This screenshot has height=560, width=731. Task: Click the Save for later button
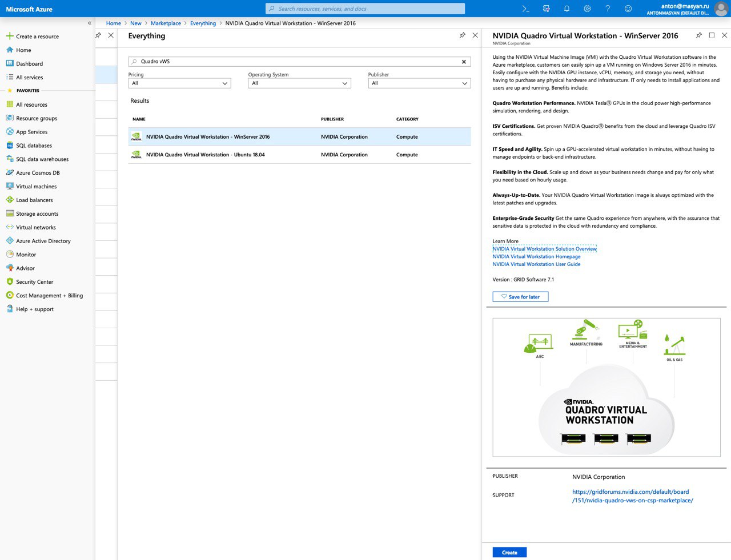point(520,297)
